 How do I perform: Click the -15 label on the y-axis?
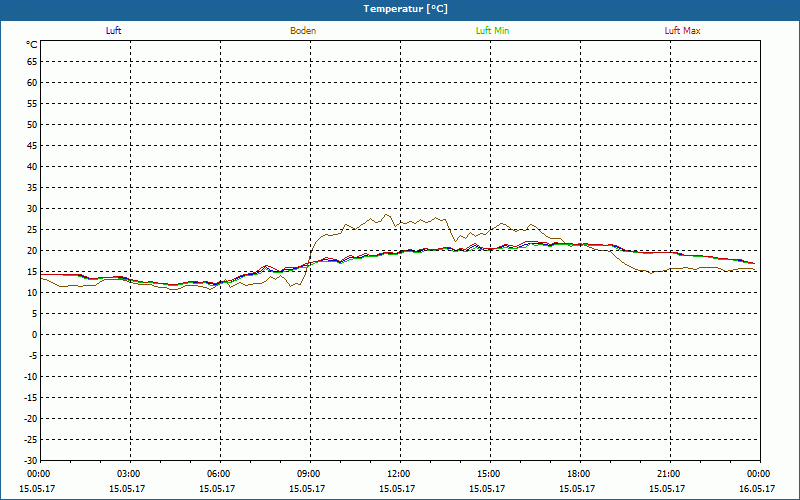point(30,398)
